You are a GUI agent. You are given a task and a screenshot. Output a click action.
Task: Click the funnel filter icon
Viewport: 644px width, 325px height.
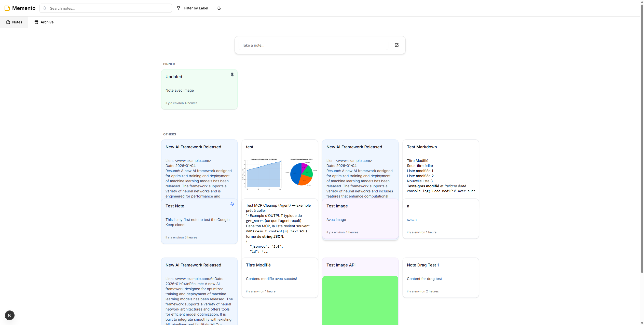pyautogui.click(x=179, y=8)
